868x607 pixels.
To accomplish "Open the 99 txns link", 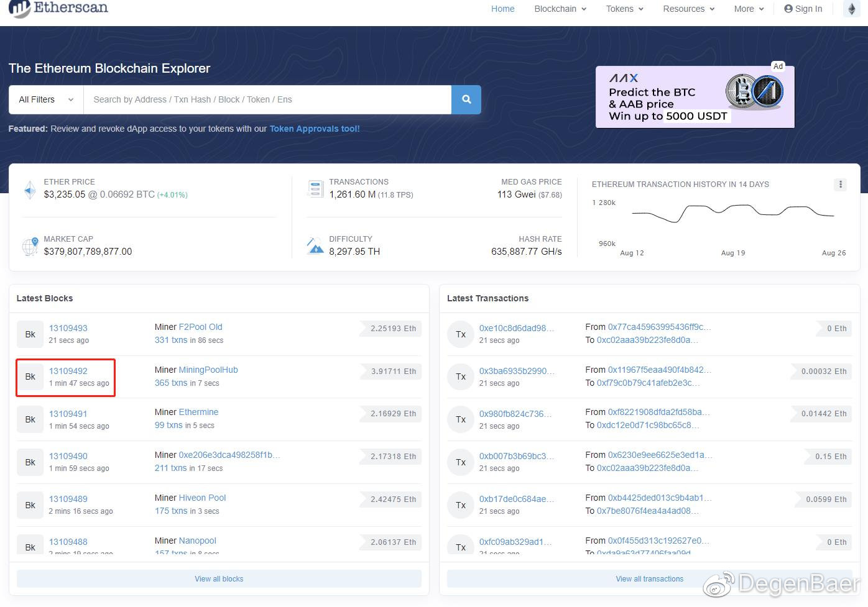I will [x=169, y=425].
